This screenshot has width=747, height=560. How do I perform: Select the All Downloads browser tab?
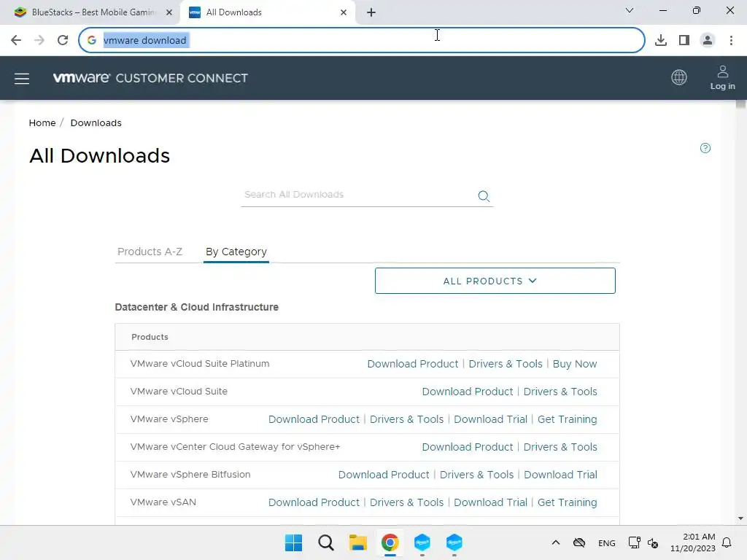tap(267, 12)
